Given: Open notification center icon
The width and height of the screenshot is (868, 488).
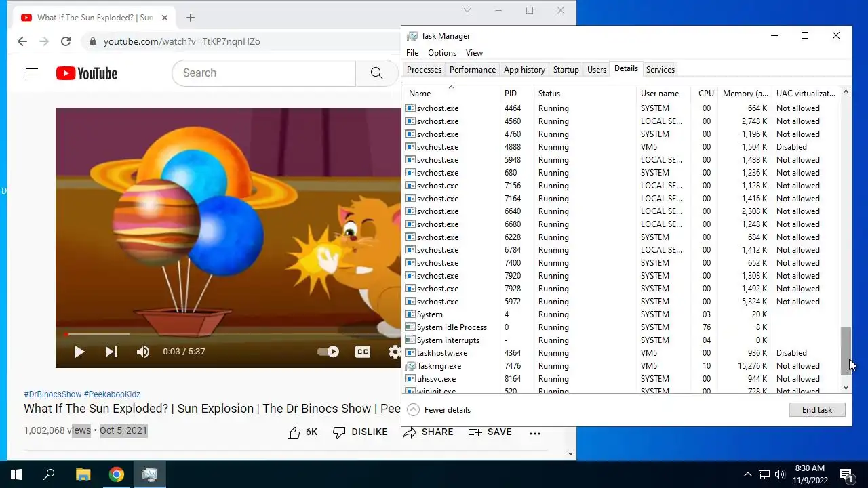Looking at the screenshot, I should (x=846, y=474).
